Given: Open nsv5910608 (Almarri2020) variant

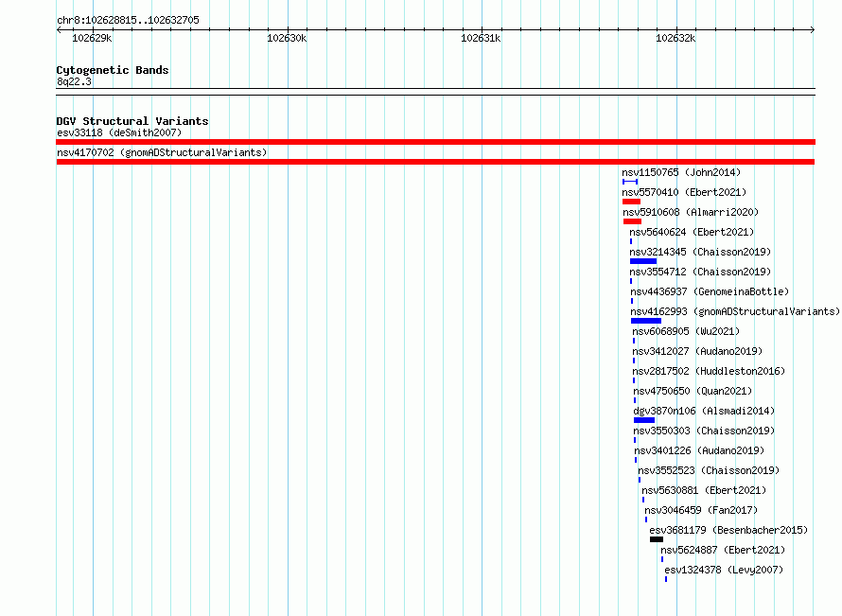Looking at the screenshot, I should click(691, 212).
